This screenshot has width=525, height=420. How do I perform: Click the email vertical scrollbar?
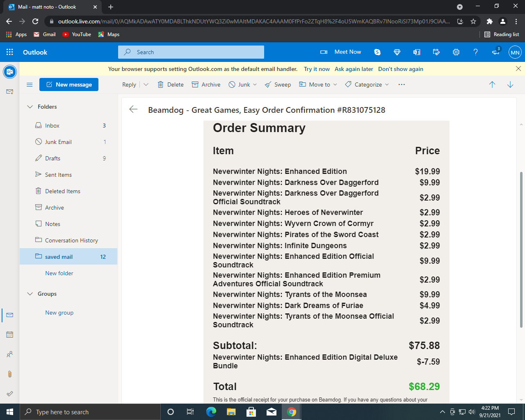click(521, 250)
